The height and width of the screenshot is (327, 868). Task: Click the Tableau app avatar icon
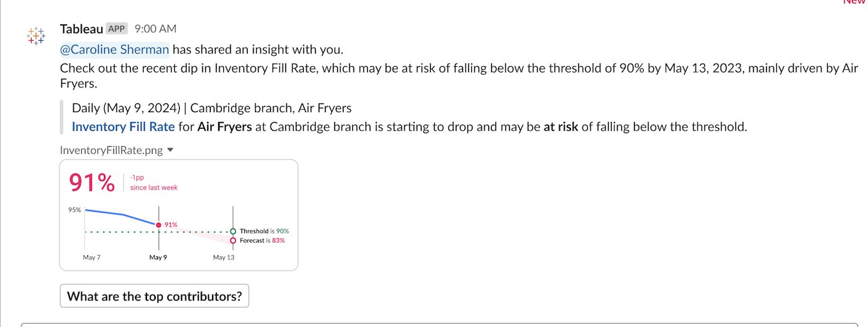(x=37, y=36)
